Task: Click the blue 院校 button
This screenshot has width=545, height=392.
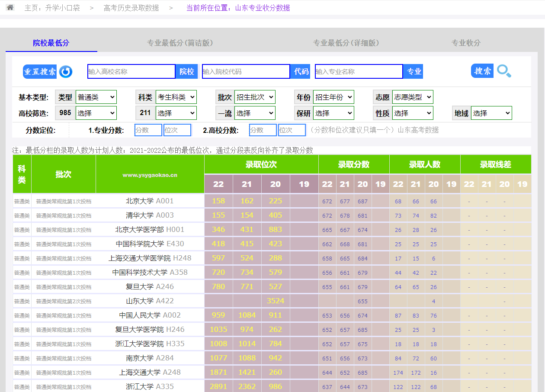Action: pos(186,71)
